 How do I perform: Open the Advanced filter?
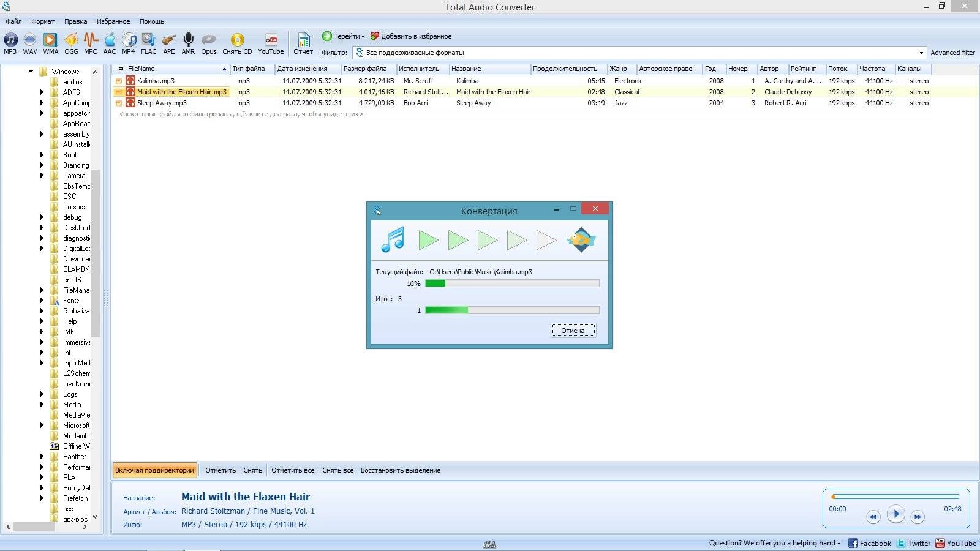point(952,53)
